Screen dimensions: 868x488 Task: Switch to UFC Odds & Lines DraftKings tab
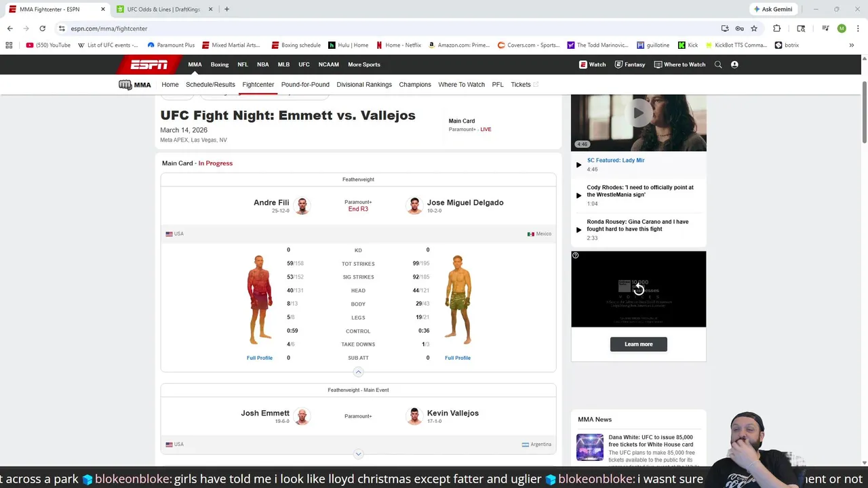coord(164,9)
